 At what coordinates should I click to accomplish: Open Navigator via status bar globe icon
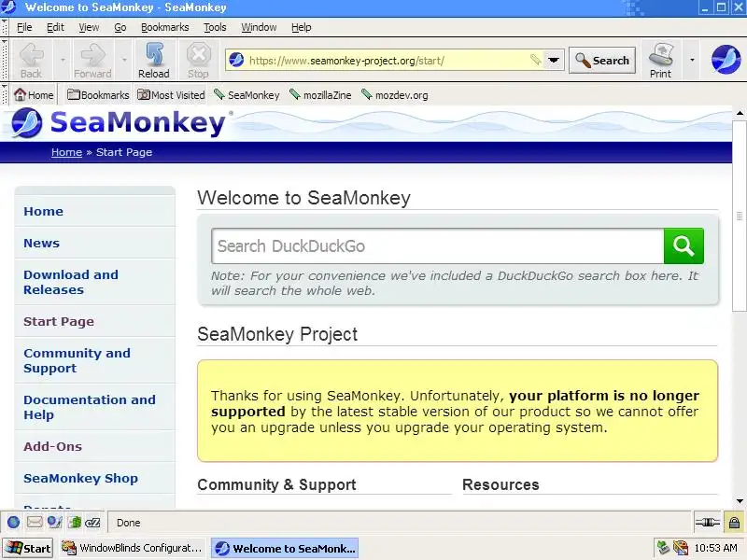[x=13, y=523]
